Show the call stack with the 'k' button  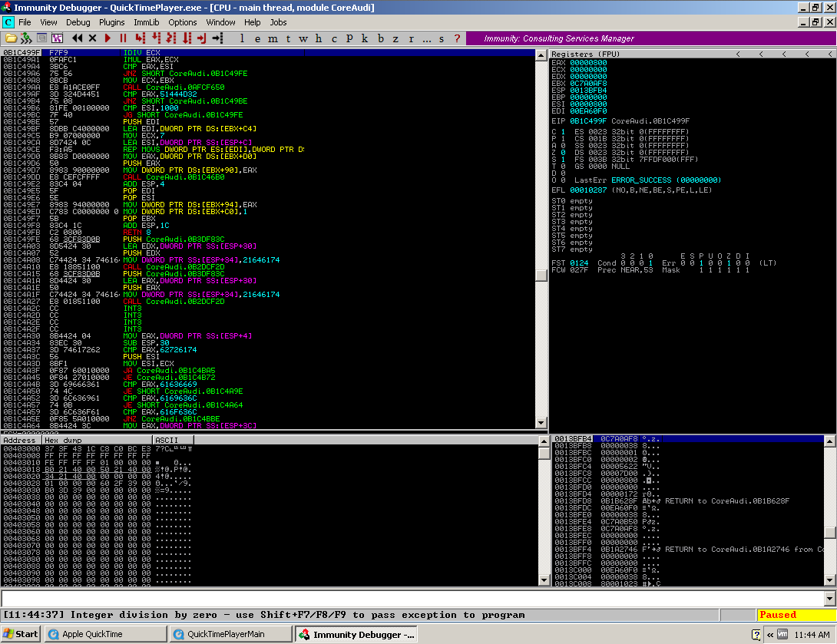[x=365, y=38]
